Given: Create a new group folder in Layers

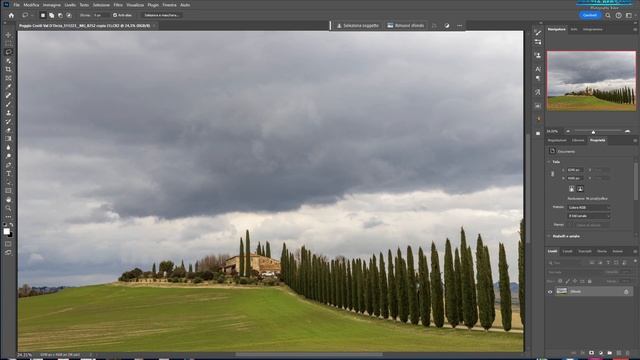Looking at the screenshot, I should point(609,353).
